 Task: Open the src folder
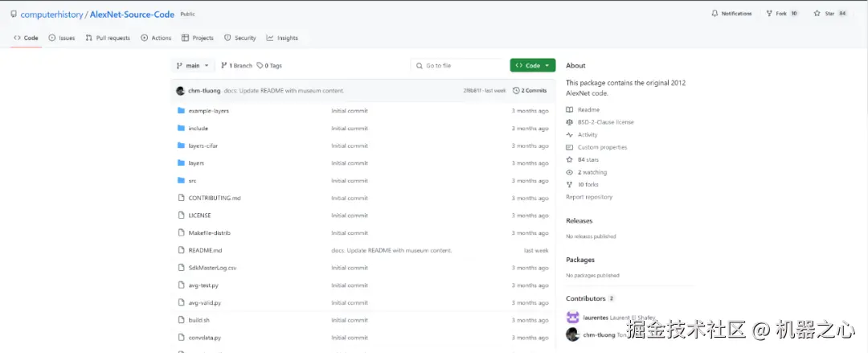click(x=193, y=181)
